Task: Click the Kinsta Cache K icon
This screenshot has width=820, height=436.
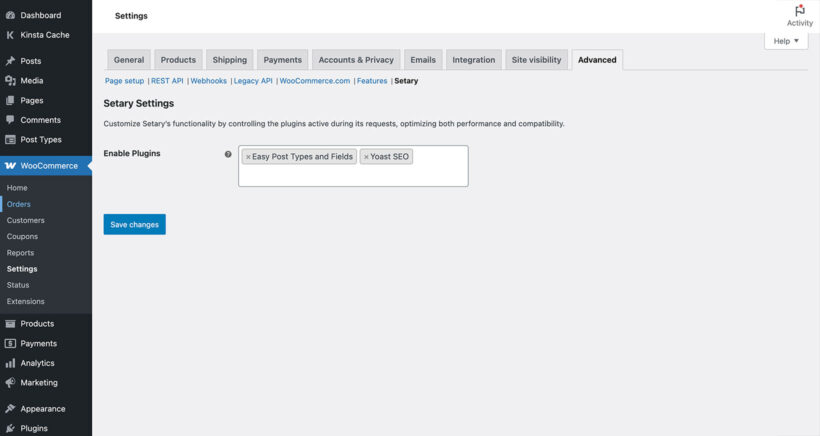Action: click(10, 35)
